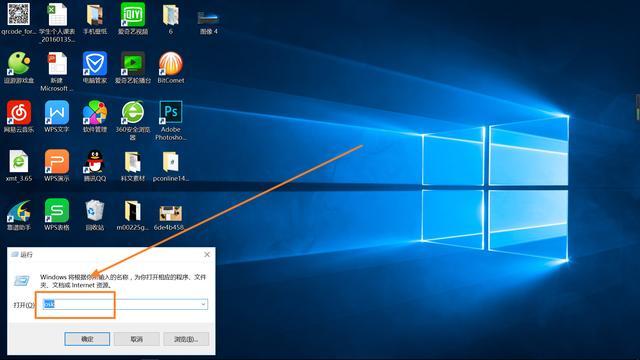Close the Run dialog with the X
The width and height of the screenshot is (640, 360).
pyautogui.click(x=207, y=254)
